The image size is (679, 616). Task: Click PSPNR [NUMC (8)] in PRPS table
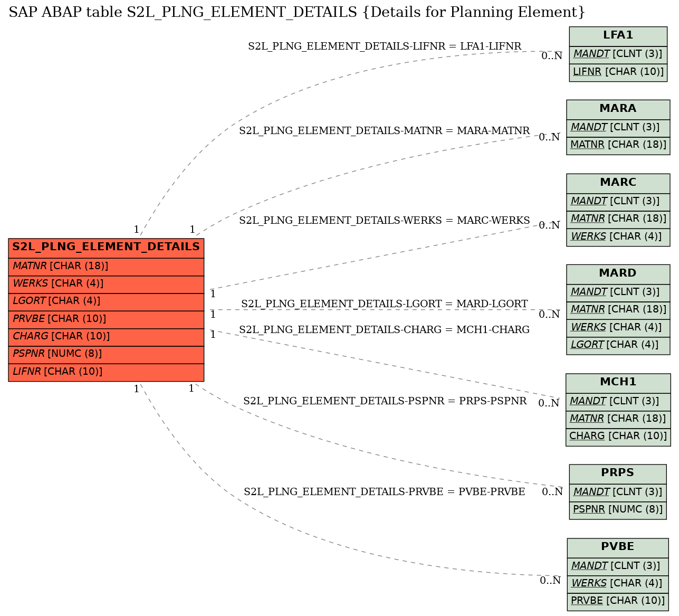coord(618,510)
